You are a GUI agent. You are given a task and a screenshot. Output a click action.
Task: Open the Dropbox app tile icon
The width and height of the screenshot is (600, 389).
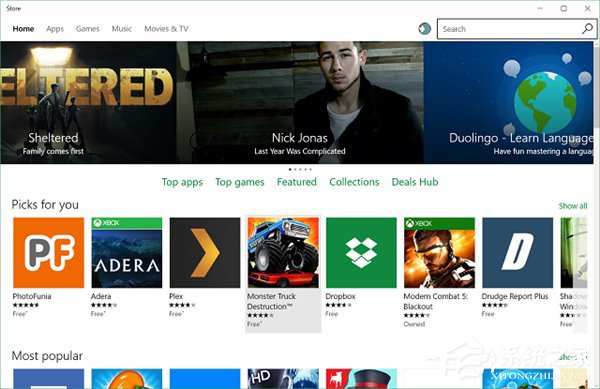click(361, 252)
